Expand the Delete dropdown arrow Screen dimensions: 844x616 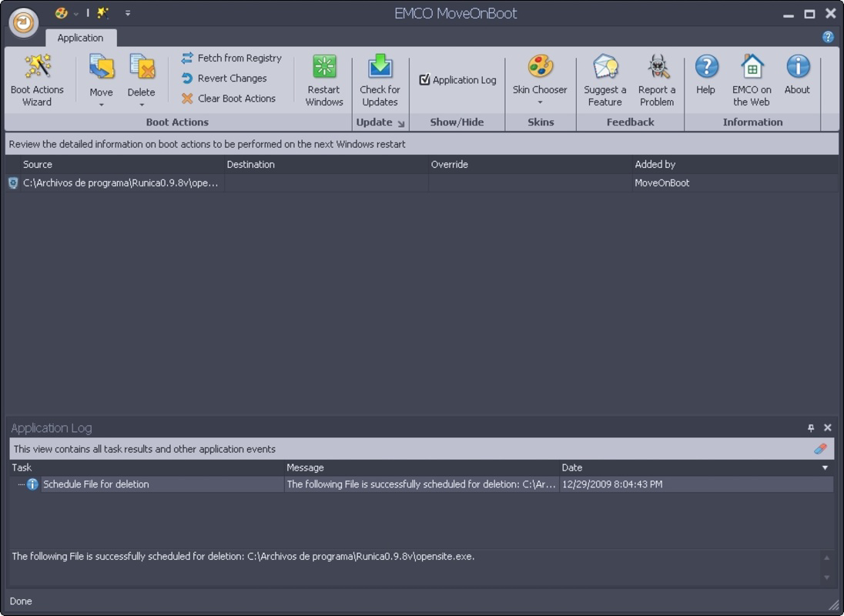pos(142,105)
